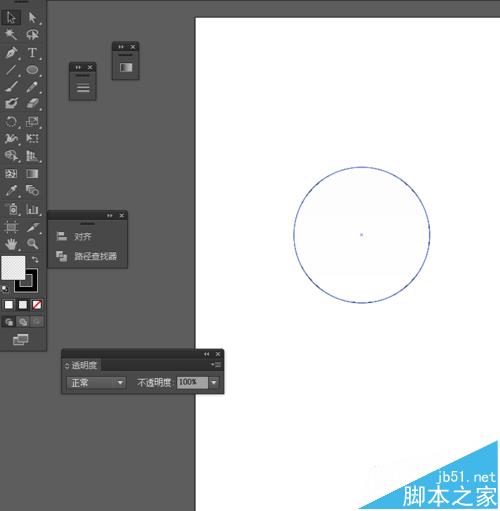Screen dimensions: 500x511
Task: Close the Transparency panel
Action: [x=218, y=354]
